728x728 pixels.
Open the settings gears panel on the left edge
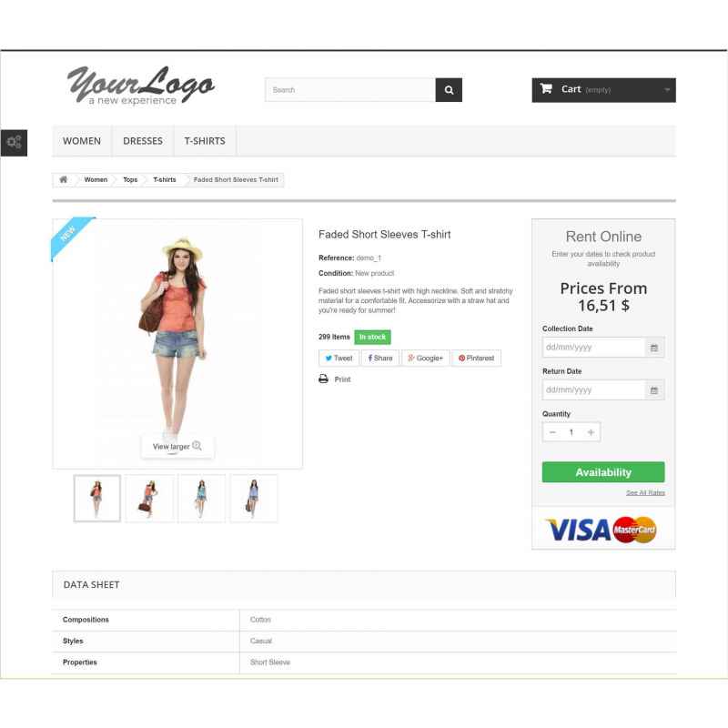click(14, 143)
